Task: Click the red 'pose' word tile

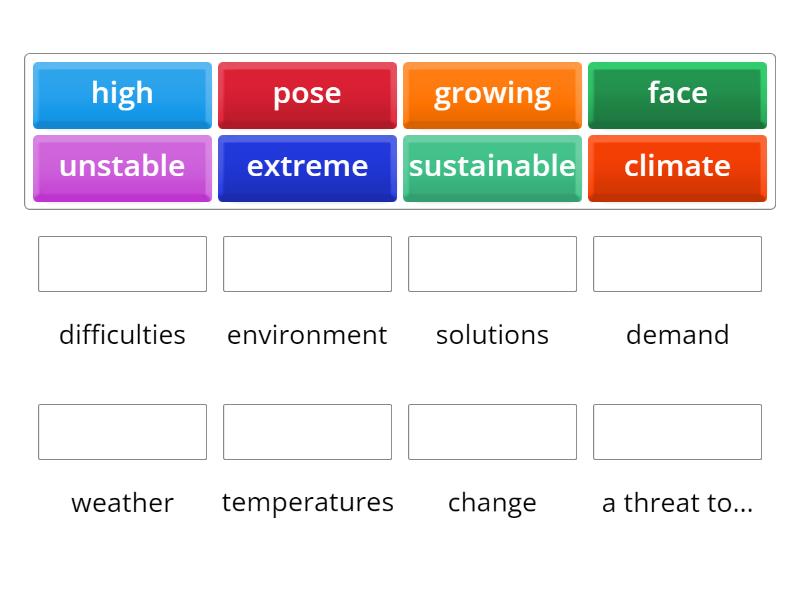Action: coord(307,93)
